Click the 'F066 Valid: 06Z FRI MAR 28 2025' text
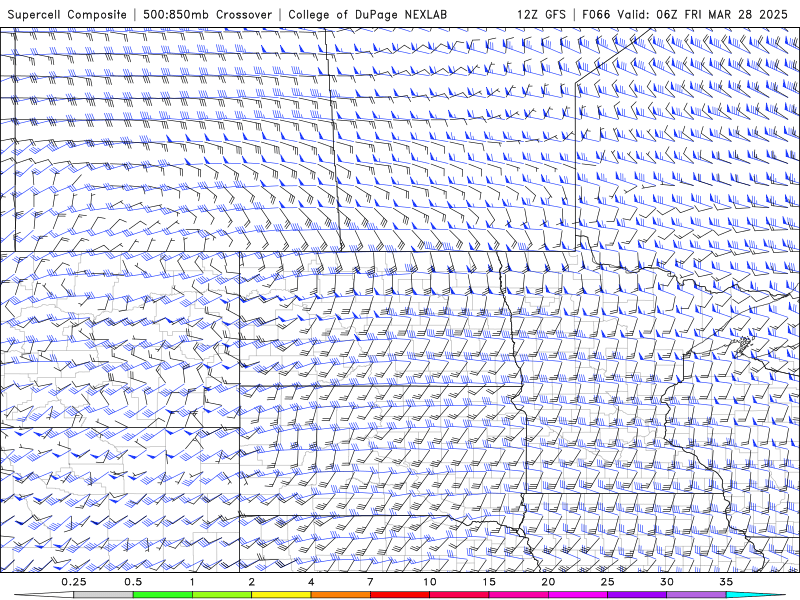This screenshot has width=800, height=600. (685, 14)
